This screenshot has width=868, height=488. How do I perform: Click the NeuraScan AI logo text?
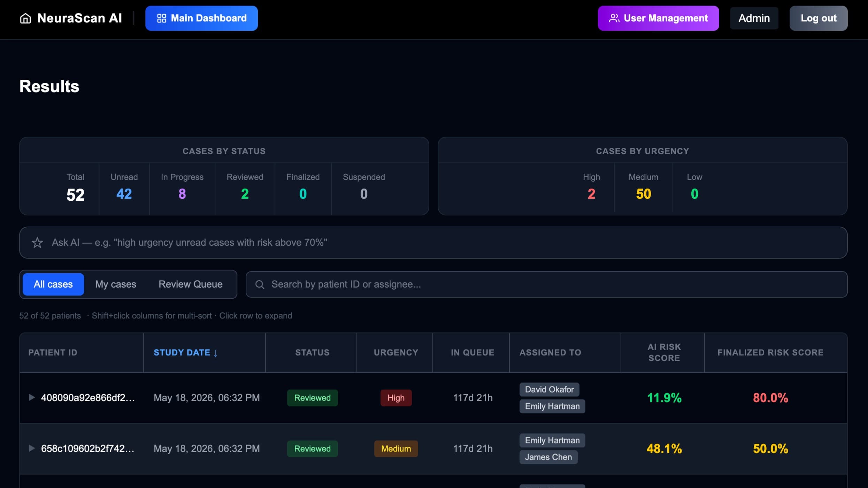coord(80,18)
